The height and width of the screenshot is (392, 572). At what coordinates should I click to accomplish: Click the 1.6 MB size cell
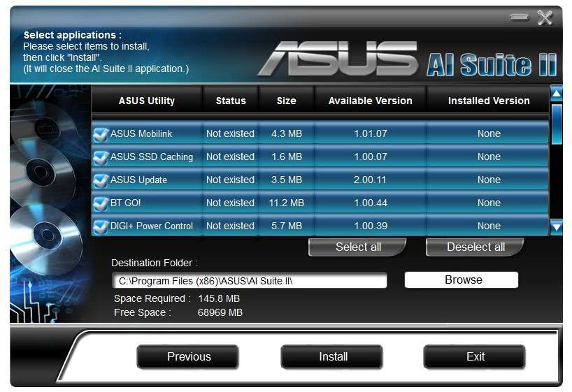click(x=287, y=157)
